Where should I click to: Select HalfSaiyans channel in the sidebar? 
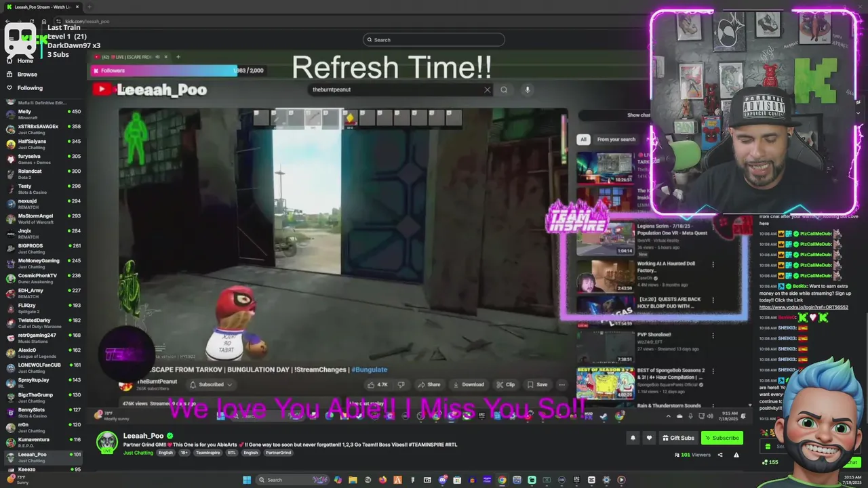[x=43, y=144]
